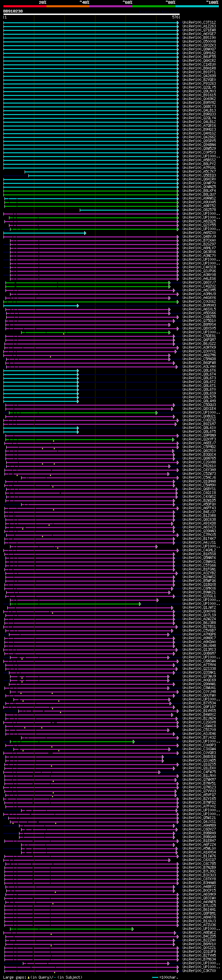Click the UniRef100_C7PKX5 label
This screenshot has width=222, height=980.
click(199, 535)
